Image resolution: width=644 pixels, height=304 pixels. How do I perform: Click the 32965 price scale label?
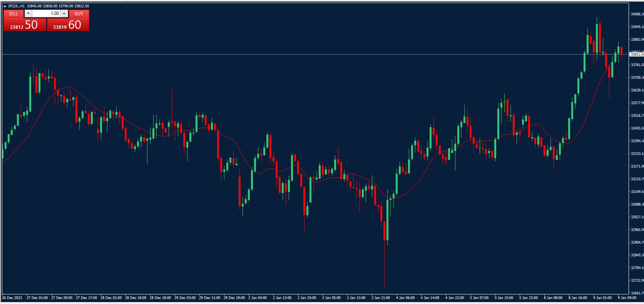[x=637, y=230]
